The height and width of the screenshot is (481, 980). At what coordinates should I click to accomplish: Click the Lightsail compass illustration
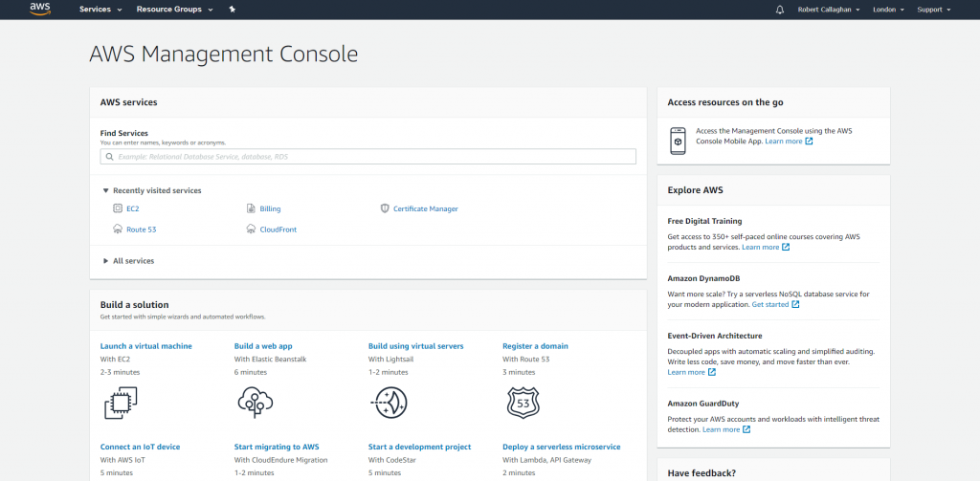click(389, 403)
